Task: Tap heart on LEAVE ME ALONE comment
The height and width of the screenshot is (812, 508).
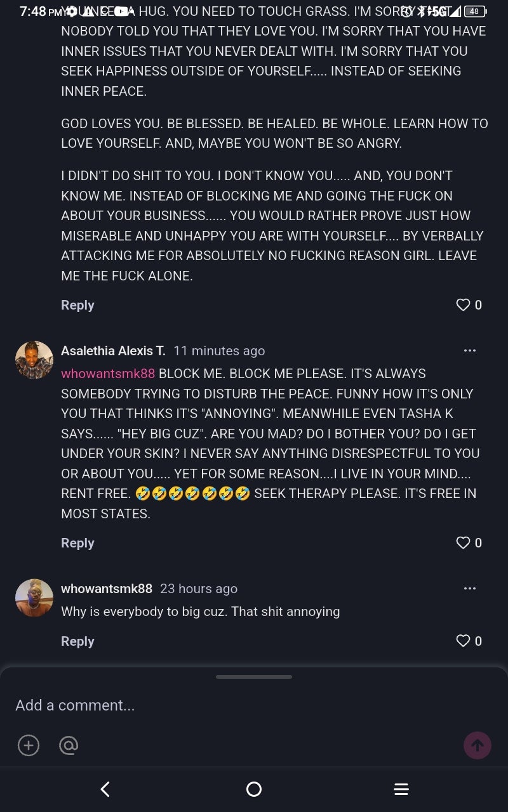Action: click(x=463, y=305)
